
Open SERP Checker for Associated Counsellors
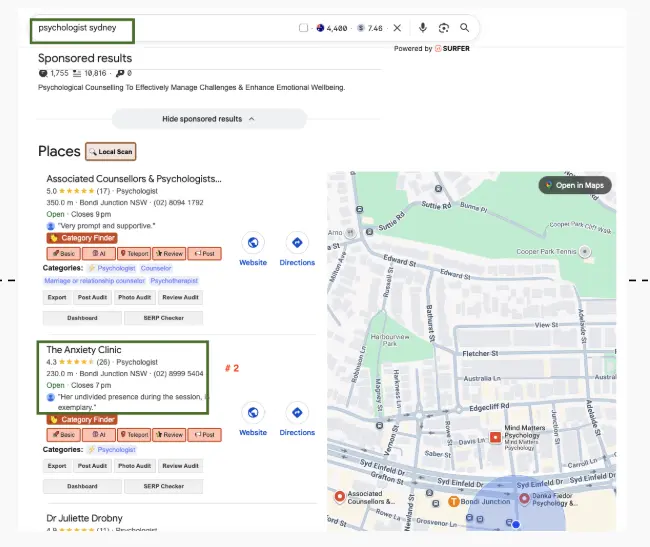(164, 318)
